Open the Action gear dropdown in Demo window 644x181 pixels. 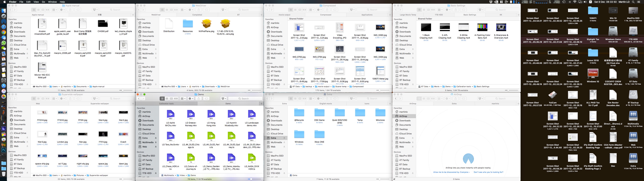(x=191, y=99)
